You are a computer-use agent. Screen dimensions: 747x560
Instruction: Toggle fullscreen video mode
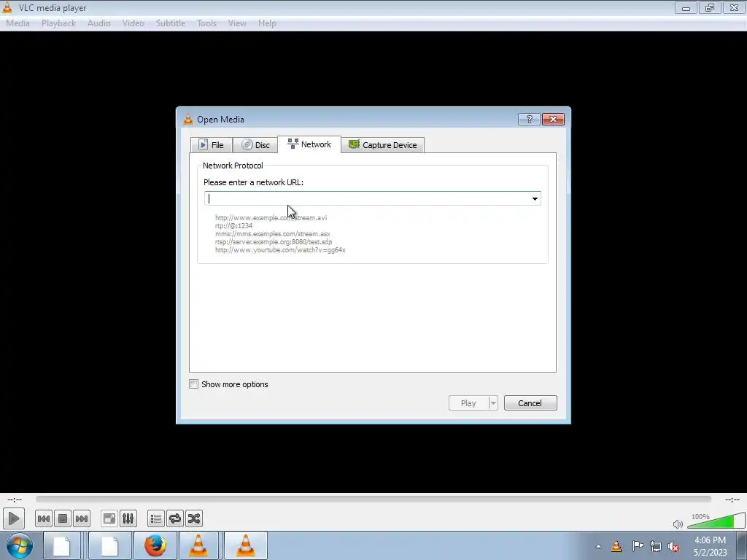109,518
